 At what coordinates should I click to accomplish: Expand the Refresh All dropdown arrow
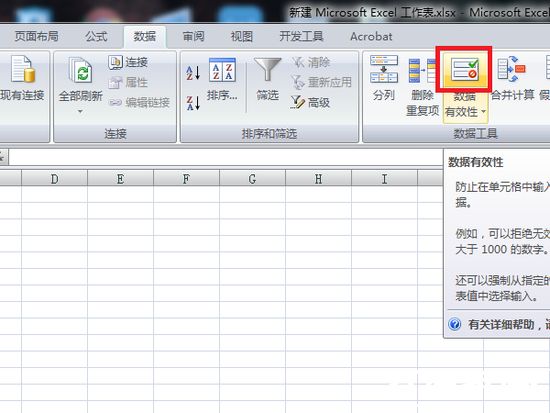(x=80, y=112)
